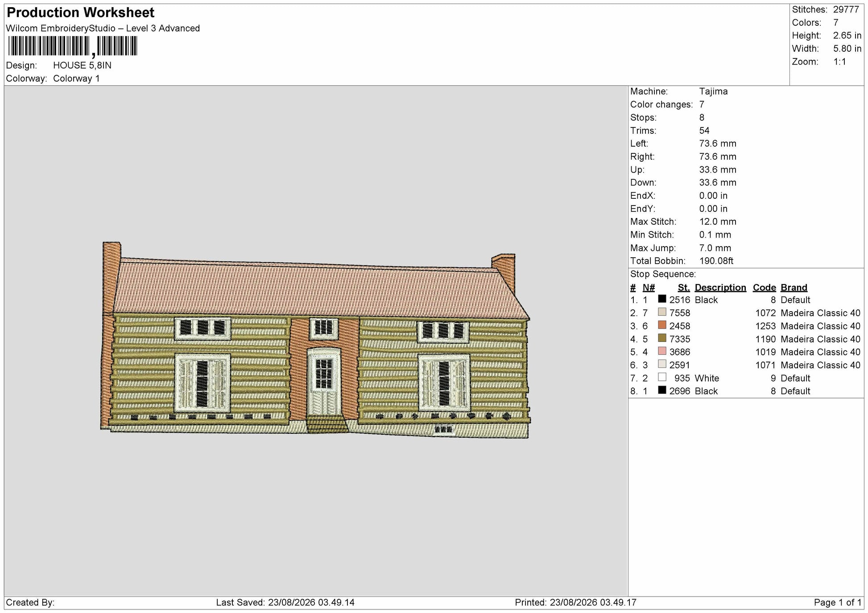Click the Production Worksheet title
Viewport: 868px width, 613px height.
(81, 12)
